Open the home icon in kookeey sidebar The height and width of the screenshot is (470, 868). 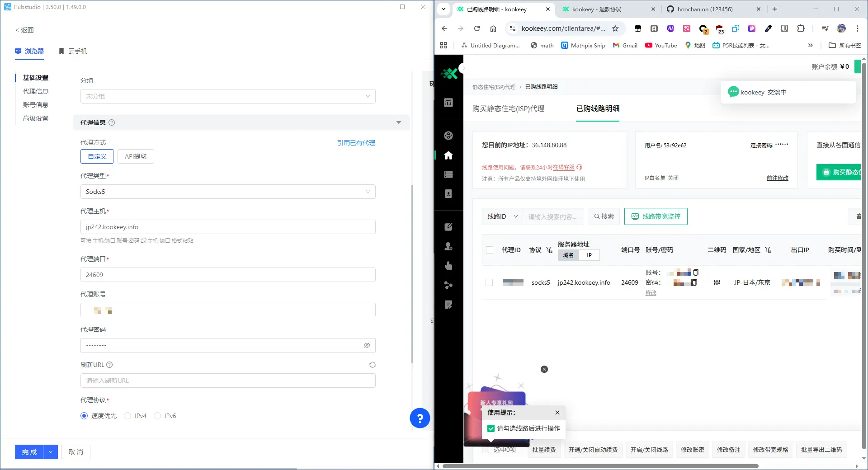tap(448, 155)
